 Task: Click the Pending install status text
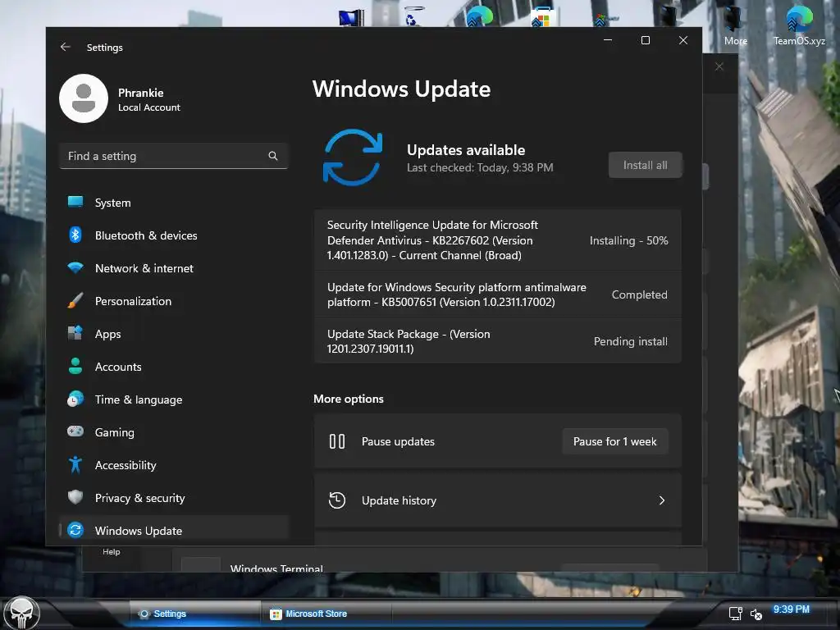[631, 341]
